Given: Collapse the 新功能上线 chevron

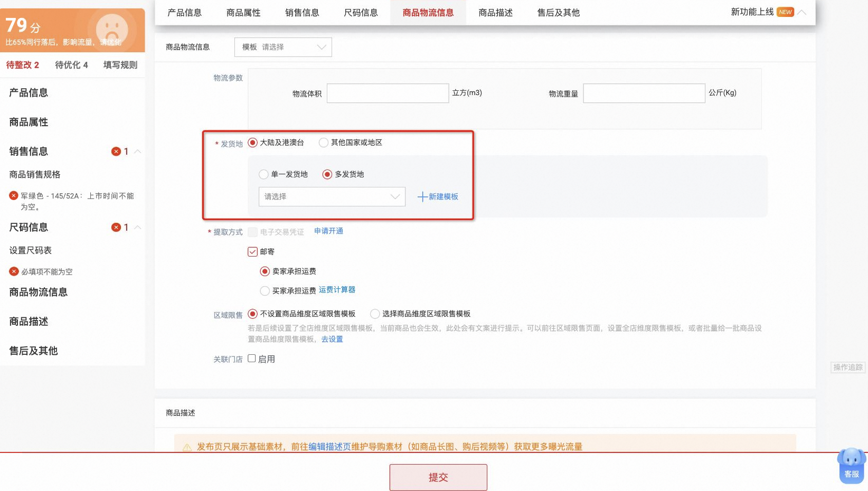Looking at the screenshot, I should pyautogui.click(x=802, y=12).
